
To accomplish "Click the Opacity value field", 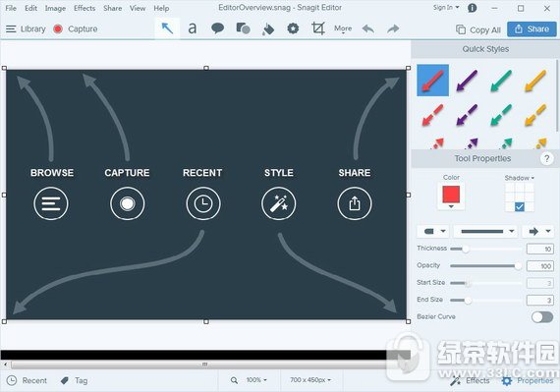I will point(540,266).
